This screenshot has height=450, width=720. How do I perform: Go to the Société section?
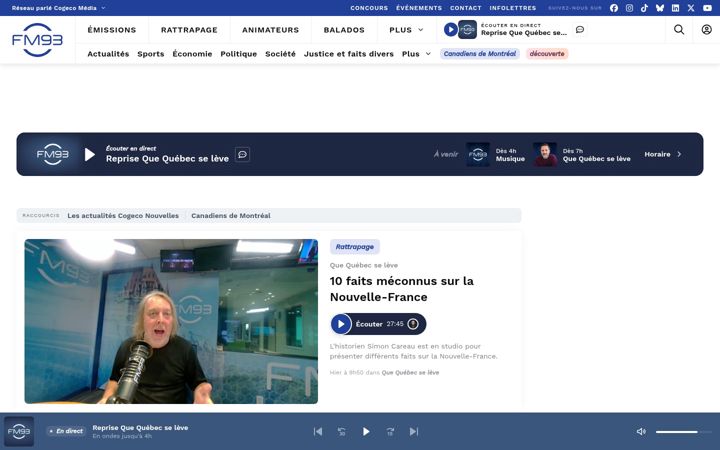(280, 54)
